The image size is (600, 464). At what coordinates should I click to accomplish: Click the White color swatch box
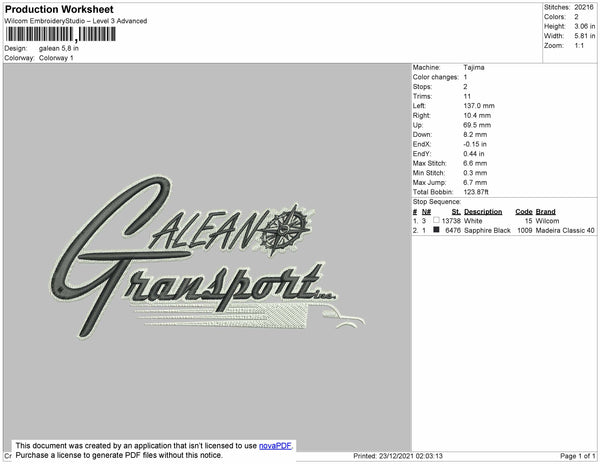click(436, 220)
